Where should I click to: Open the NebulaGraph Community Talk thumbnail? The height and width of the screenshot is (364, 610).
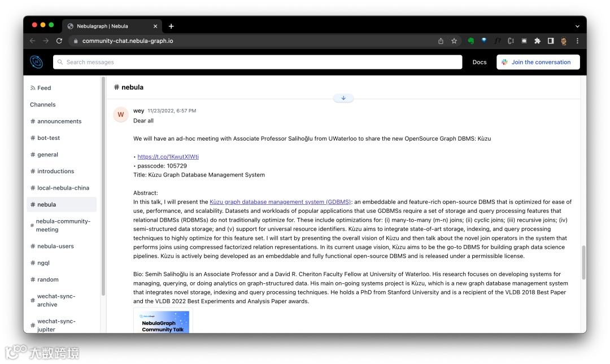pyautogui.click(x=163, y=321)
